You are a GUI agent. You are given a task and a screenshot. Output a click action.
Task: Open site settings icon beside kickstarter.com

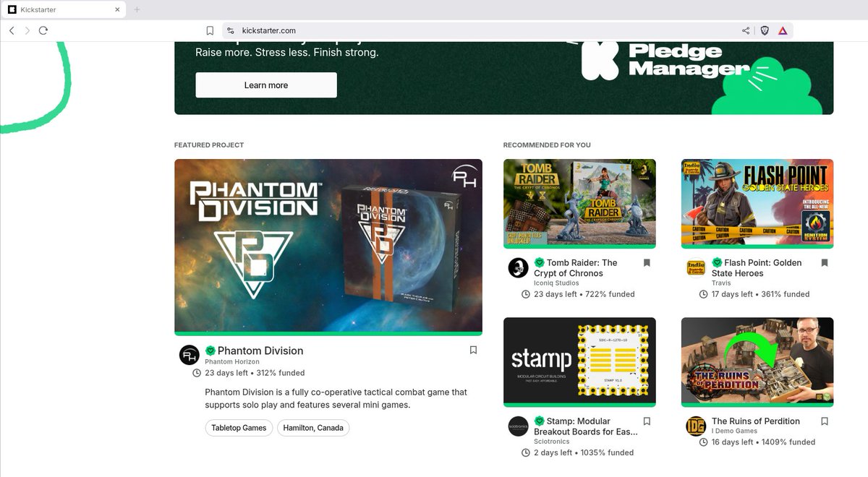point(231,30)
